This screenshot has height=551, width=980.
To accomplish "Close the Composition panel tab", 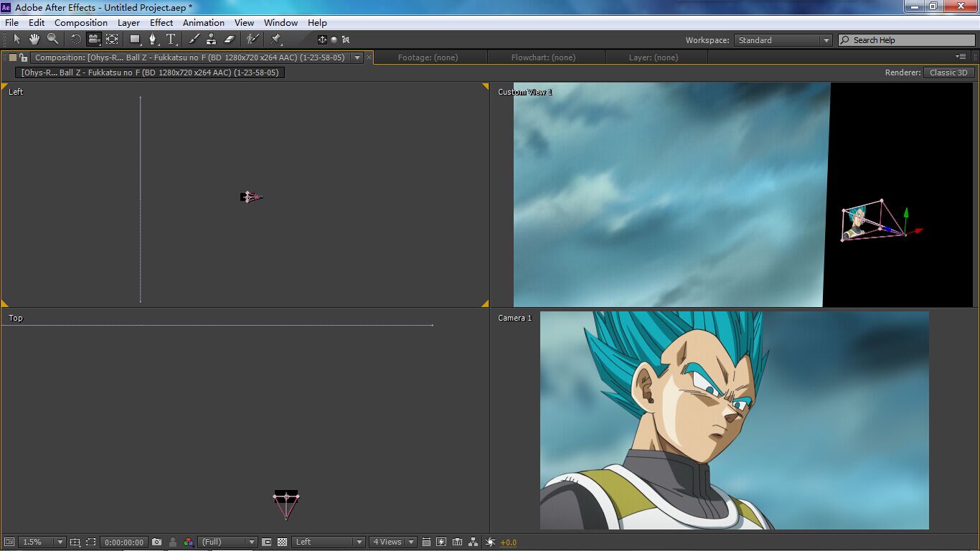I will pos(369,57).
